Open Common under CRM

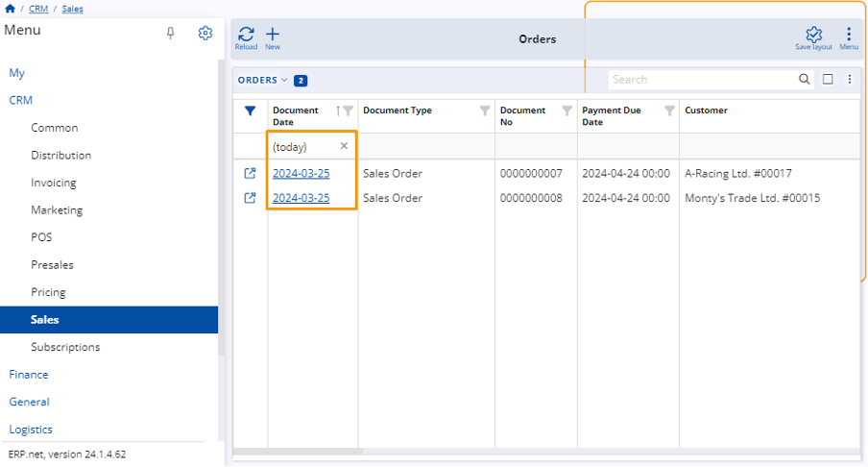click(x=54, y=128)
